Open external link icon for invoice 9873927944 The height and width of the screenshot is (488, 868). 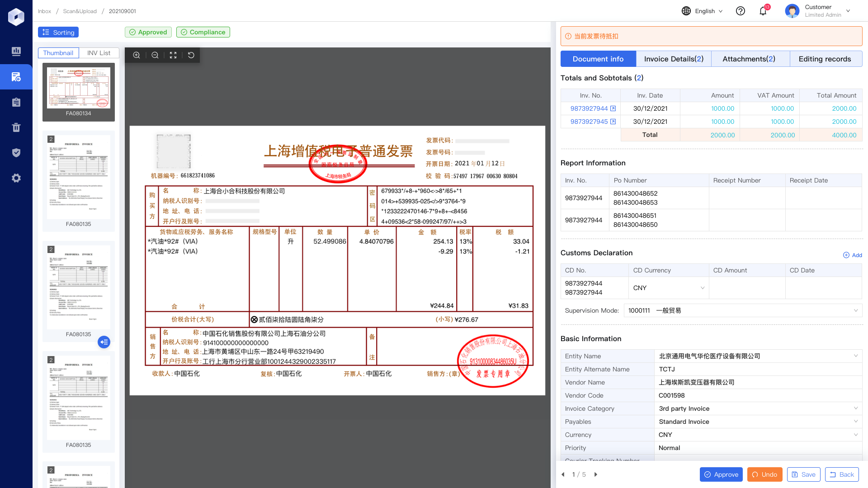point(613,108)
